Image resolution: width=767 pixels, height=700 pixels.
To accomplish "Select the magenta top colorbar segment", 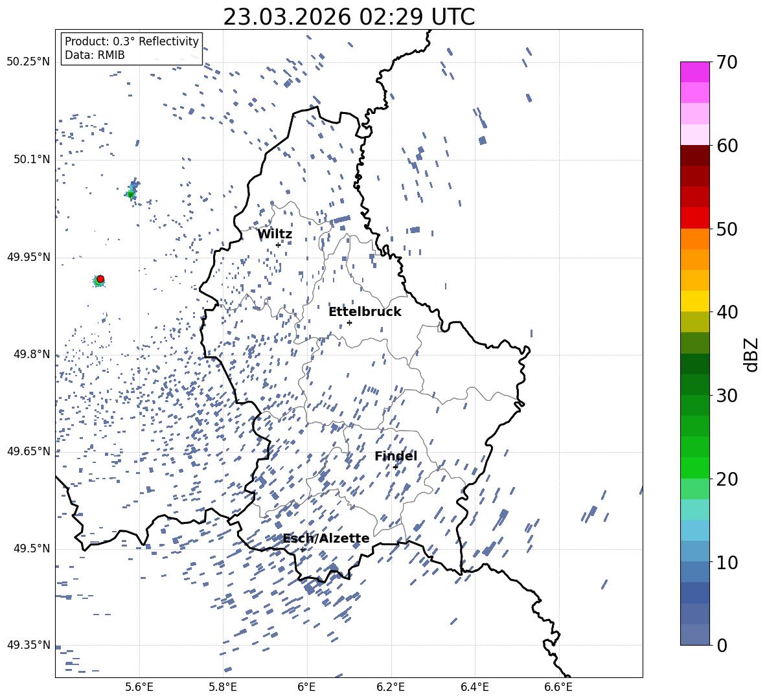I will coord(695,72).
